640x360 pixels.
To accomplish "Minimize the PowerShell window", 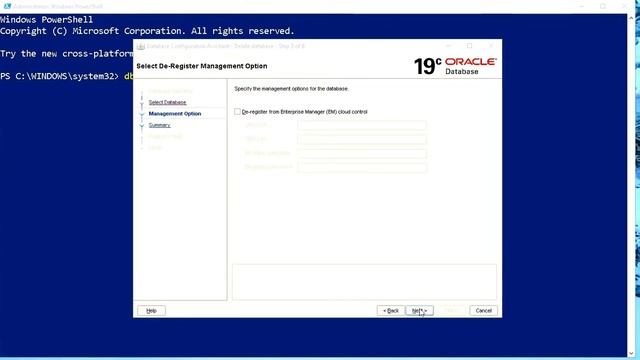I will click(582, 6).
